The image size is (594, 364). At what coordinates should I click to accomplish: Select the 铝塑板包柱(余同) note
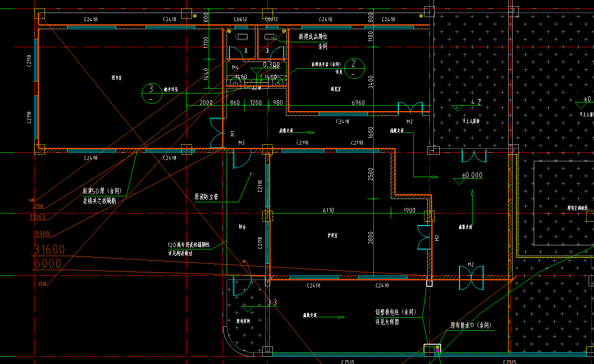click(x=396, y=312)
